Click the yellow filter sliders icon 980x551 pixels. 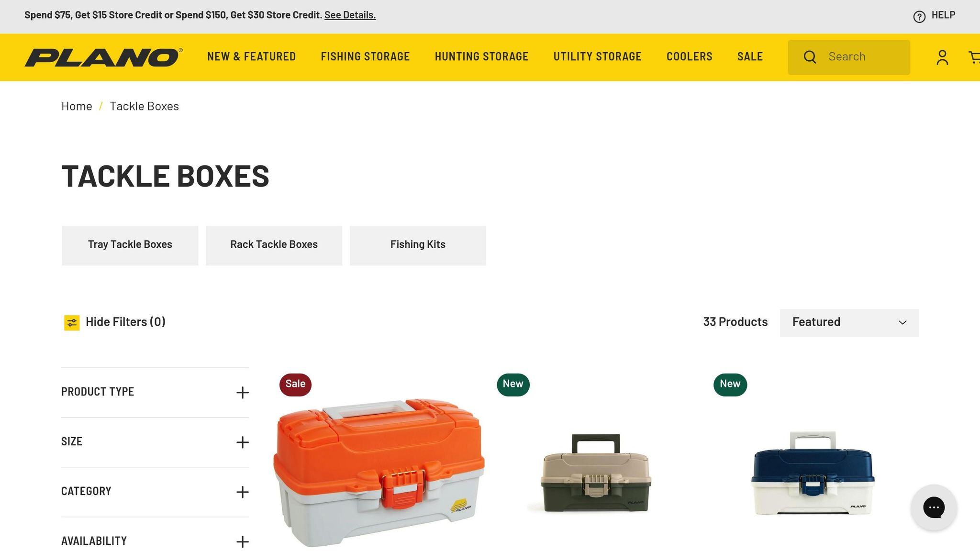click(72, 323)
